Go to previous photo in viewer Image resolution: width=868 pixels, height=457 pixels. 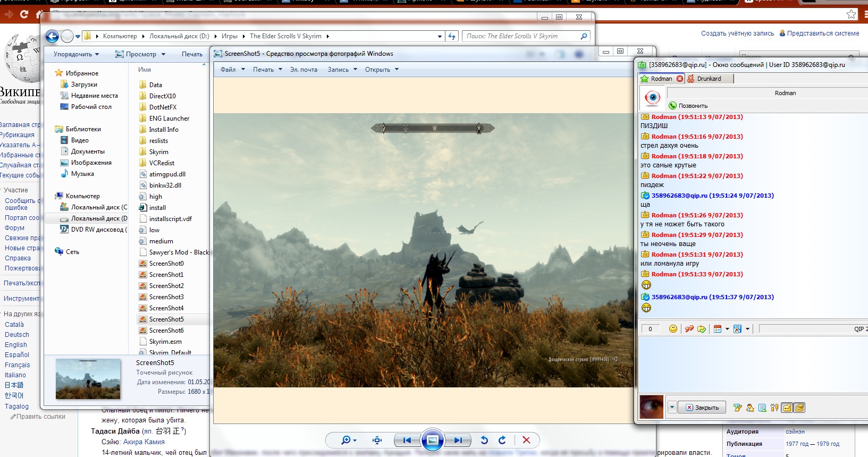[x=407, y=440]
